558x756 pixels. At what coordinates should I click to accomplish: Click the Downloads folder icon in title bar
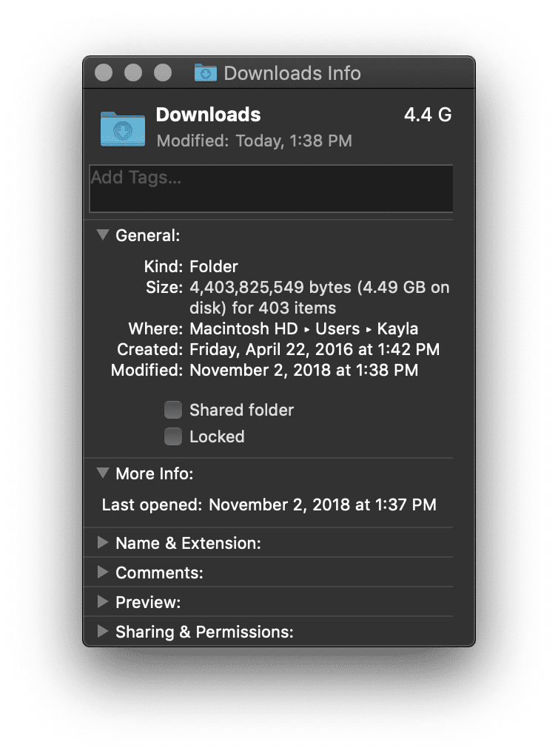coord(205,72)
